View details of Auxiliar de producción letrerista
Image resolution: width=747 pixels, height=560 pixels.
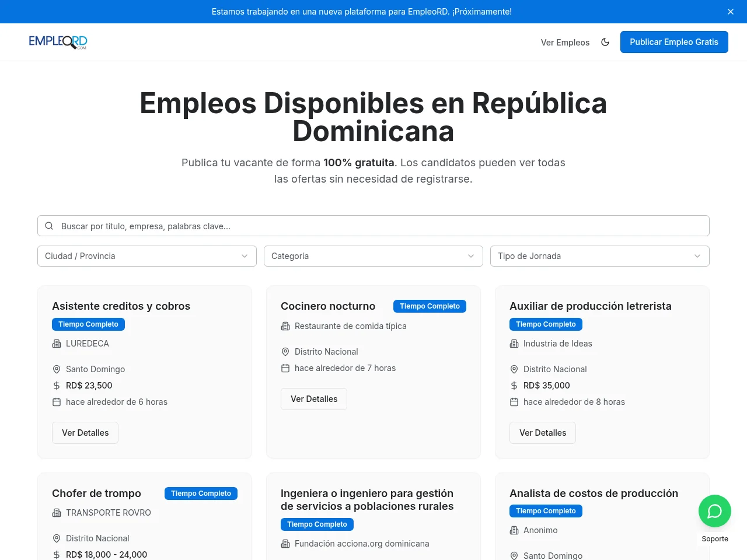[543, 433]
